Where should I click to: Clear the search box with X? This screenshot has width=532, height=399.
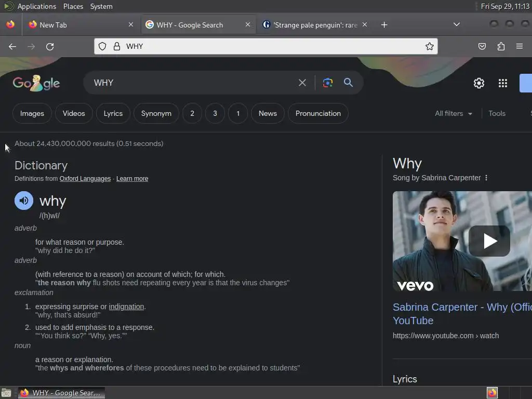coord(302,83)
